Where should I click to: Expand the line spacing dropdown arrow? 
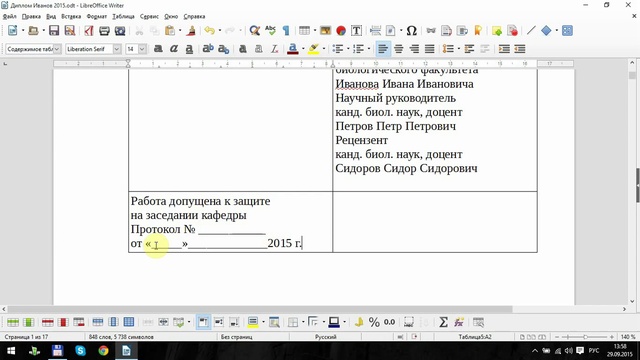point(458,49)
